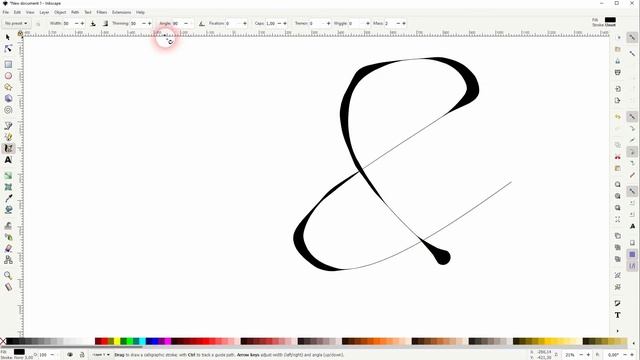This screenshot has height=360, width=640.
Task: Increase the Tremor value
Action: point(328,24)
